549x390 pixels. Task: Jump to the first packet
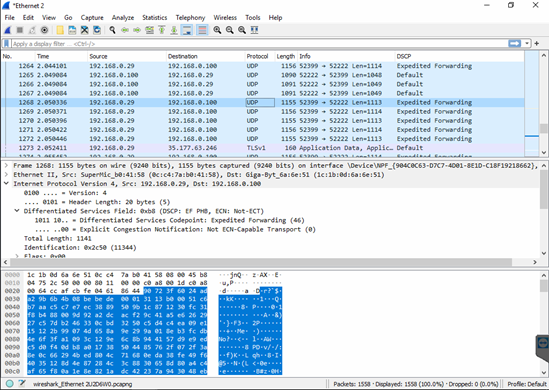coord(162,30)
